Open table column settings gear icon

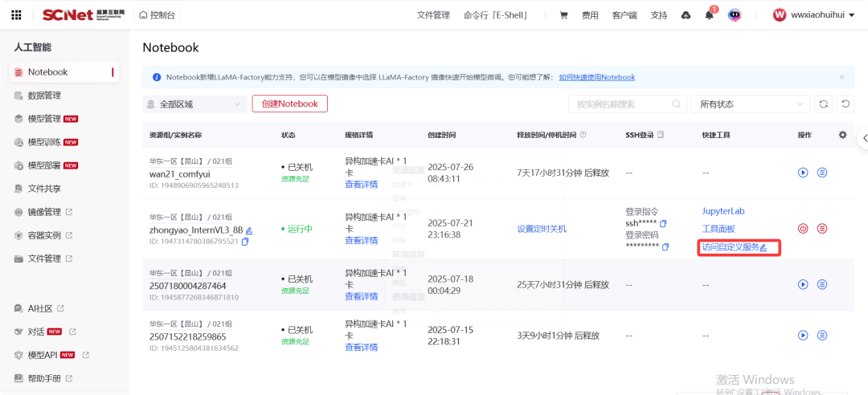[x=842, y=135]
